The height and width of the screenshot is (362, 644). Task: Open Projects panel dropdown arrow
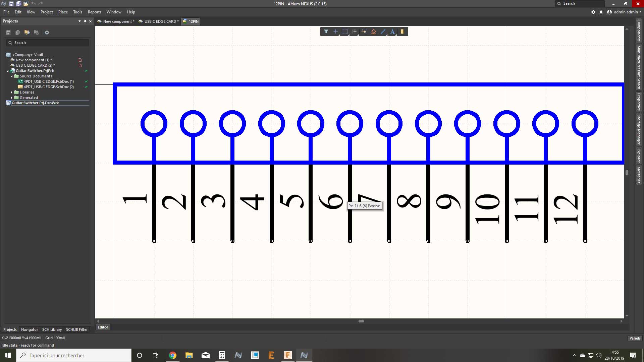[x=79, y=21]
